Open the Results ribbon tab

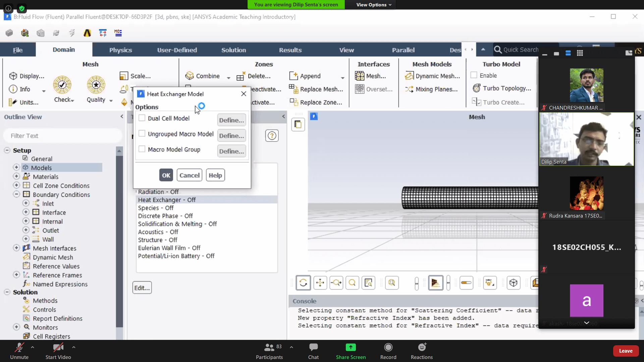290,50
